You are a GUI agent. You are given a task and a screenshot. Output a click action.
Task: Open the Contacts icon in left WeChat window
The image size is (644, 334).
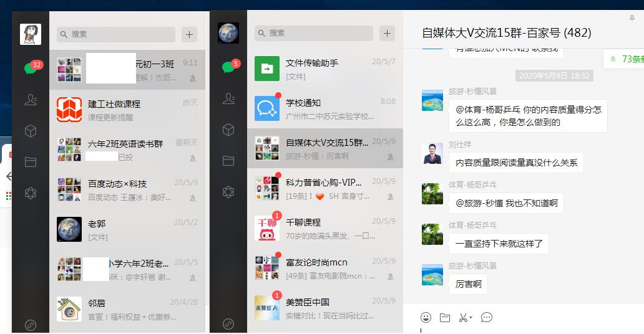[31, 99]
